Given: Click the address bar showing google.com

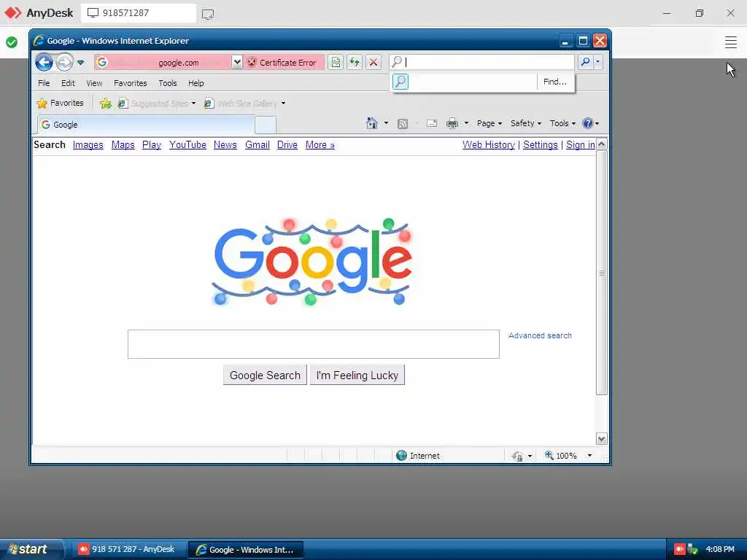Looking at the screenshot, I should point(163,63).
